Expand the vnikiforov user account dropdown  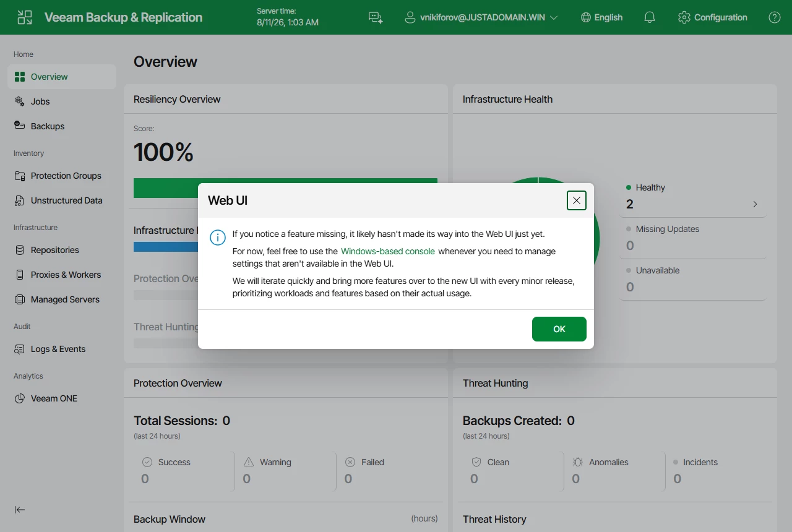coord(481,17)
